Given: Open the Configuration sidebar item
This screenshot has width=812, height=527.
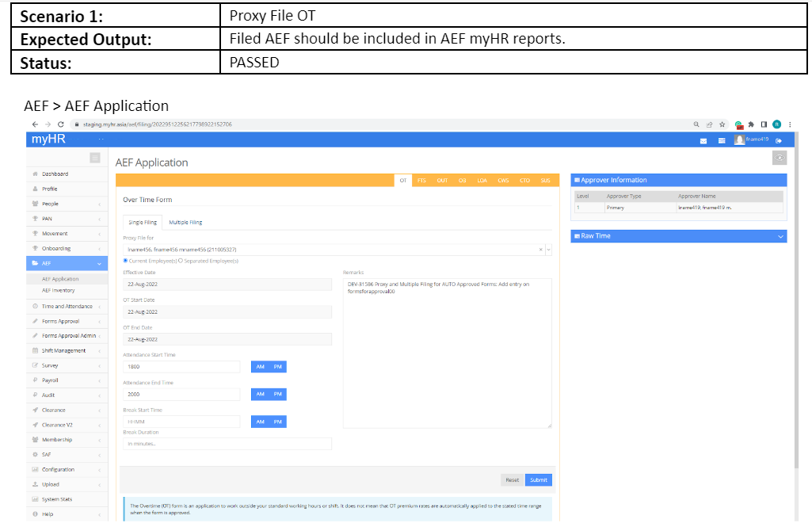Looking at the screenshot, I should coord(67,469).
